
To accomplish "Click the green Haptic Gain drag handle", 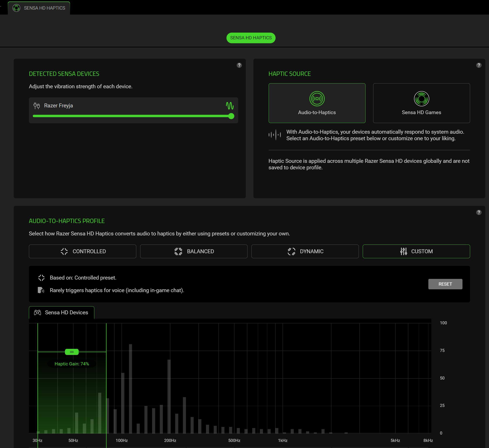I will (72, 352).
